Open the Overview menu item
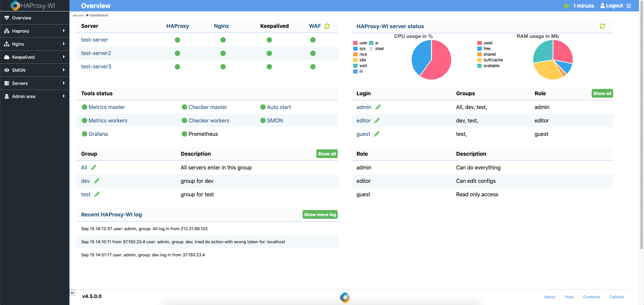The width and height of the screenshot is (644, 305). (x=35, y=18)
